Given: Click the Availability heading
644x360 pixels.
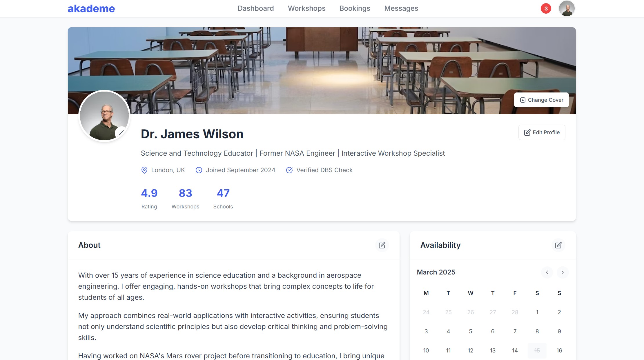Looking at the screenshot, I should (x=440, y=245).
